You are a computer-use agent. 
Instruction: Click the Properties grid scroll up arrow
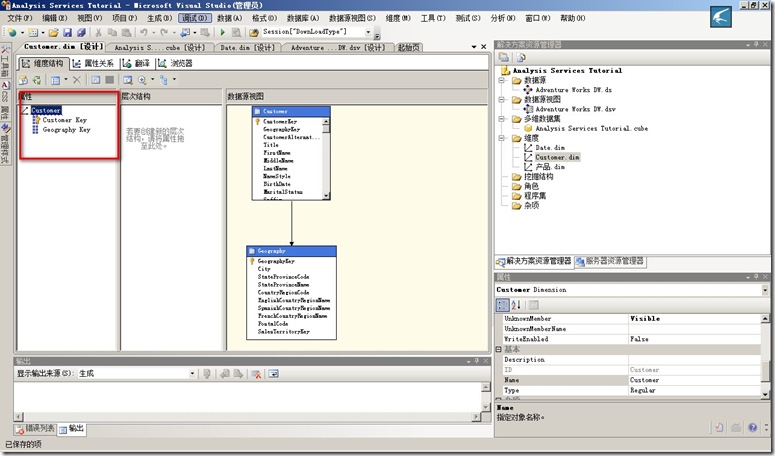point(765,319)
